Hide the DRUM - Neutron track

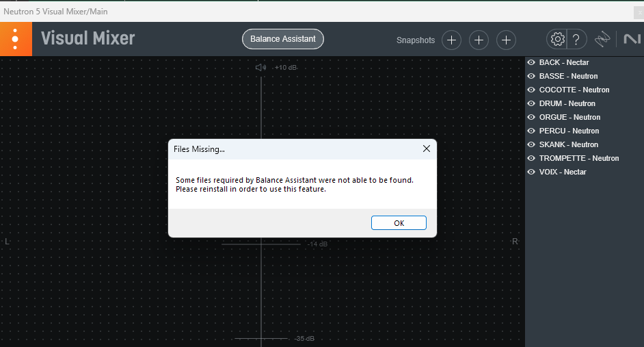[x=531, y=103]
